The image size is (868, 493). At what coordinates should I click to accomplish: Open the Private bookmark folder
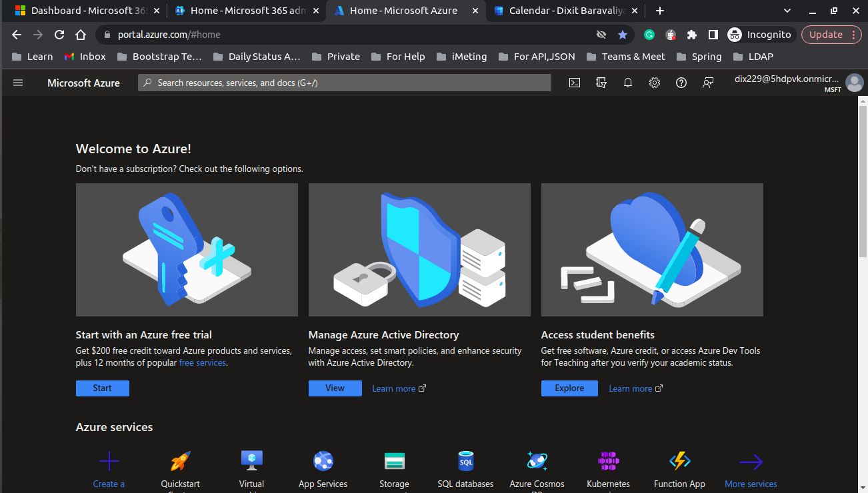[336, 57]
